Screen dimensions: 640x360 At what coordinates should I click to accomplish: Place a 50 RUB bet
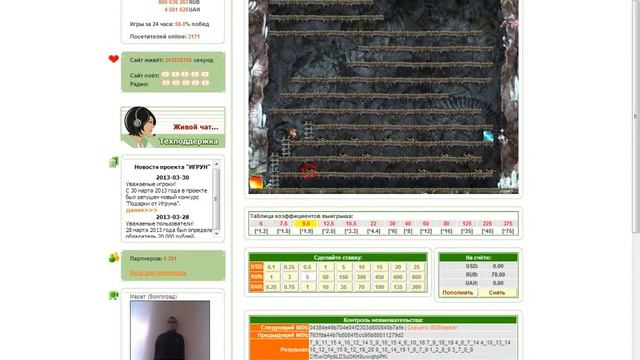325,277
